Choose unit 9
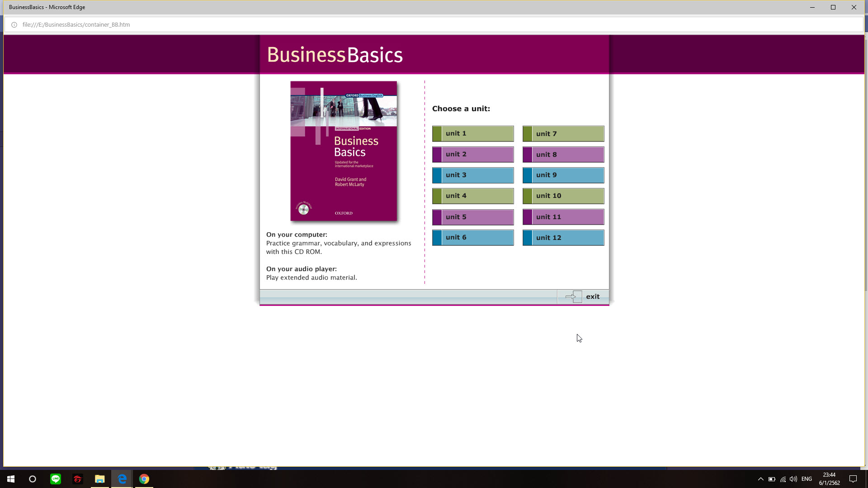868x488 pixels. point(563,175)
